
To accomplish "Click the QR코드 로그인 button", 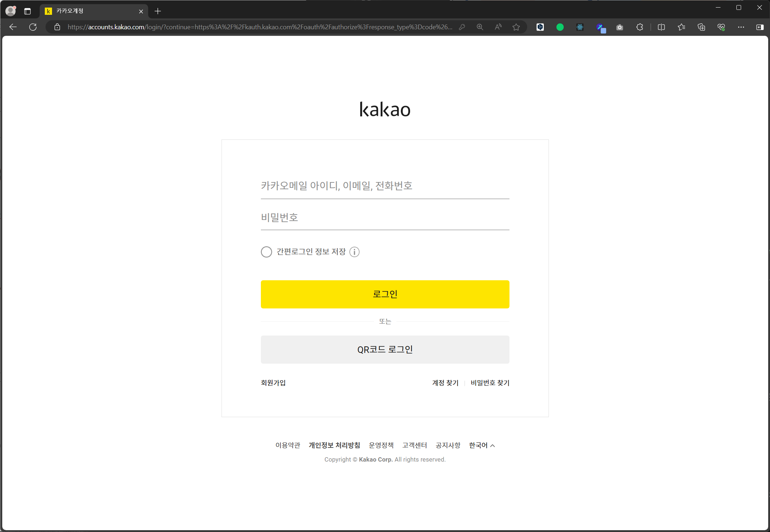I will point(385,350).
